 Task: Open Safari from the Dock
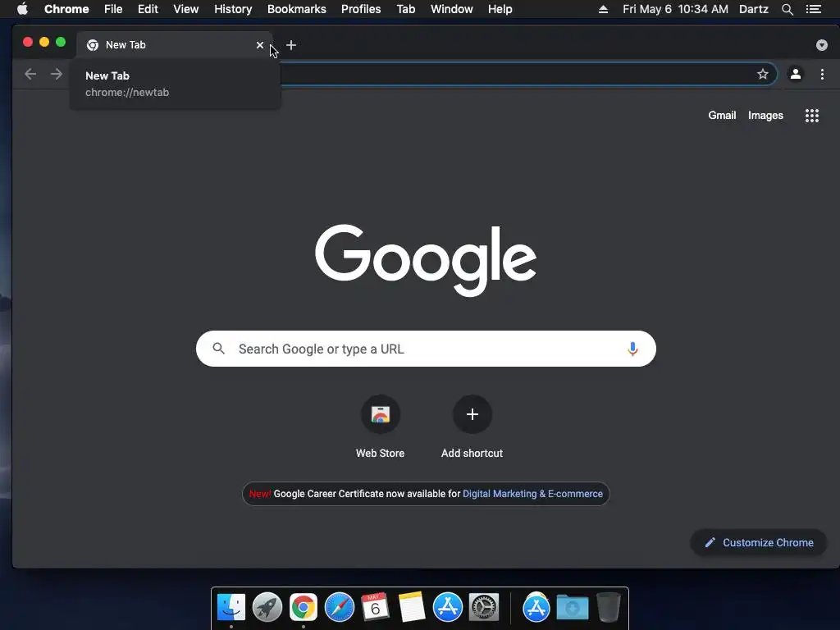(x=339, y=607)
